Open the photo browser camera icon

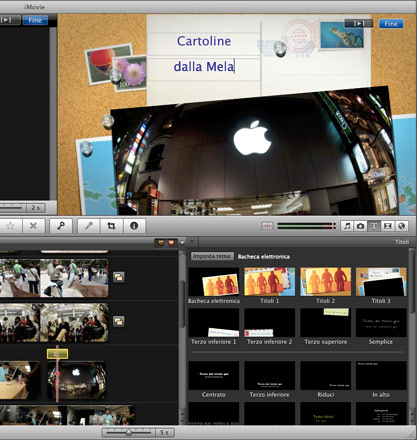(x=360, y=226)
